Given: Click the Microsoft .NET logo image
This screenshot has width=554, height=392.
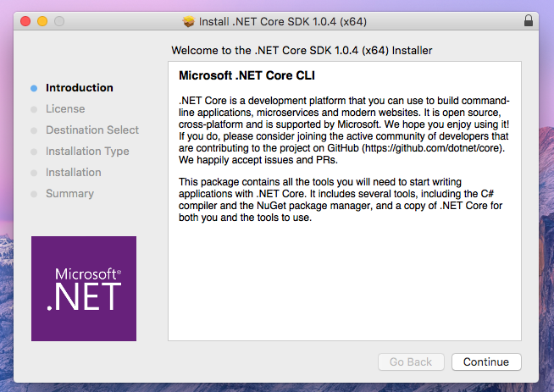Looking at the screenshot, I should point(84,288).
